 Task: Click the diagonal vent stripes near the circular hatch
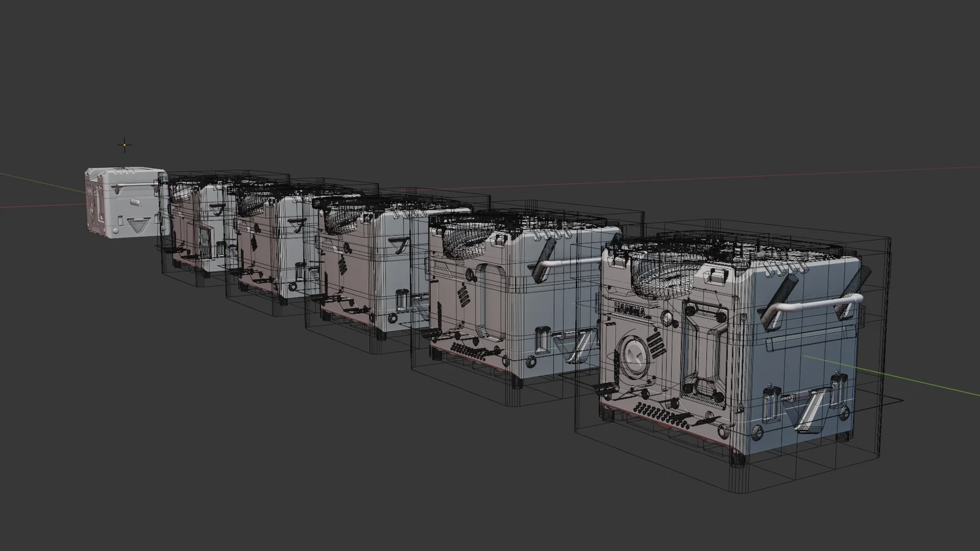click(x=656, y=344)
